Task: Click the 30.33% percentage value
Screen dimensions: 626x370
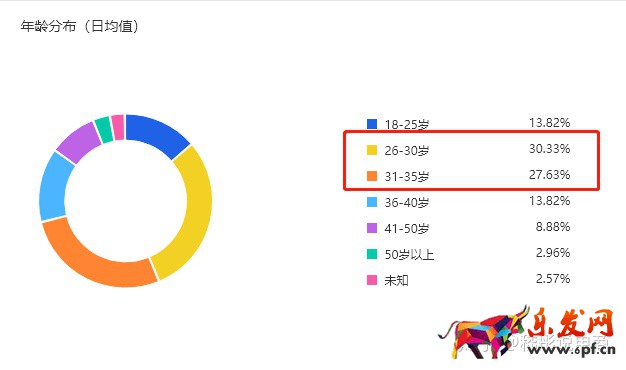Action: point(549,148)
